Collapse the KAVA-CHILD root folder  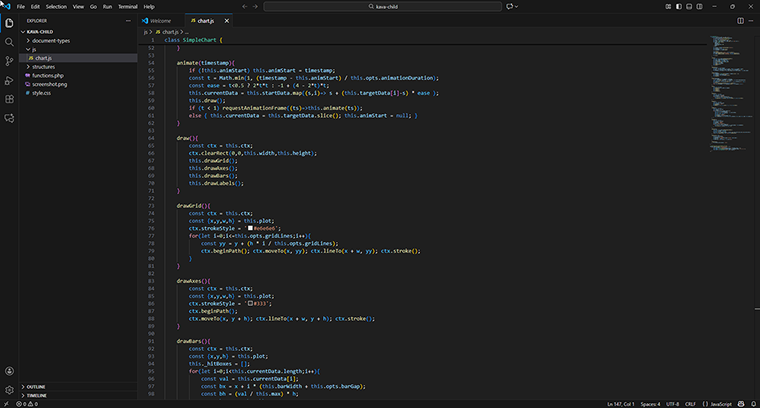tap(78, 32)
